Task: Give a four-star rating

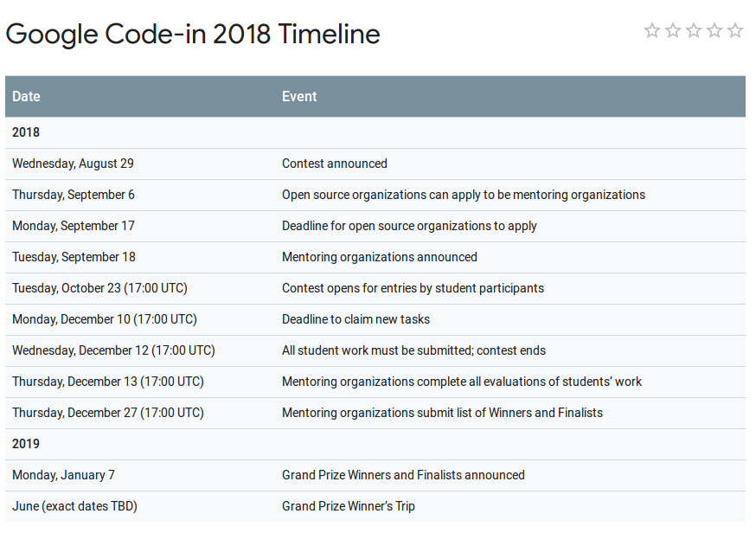Action: click(714, 31)
